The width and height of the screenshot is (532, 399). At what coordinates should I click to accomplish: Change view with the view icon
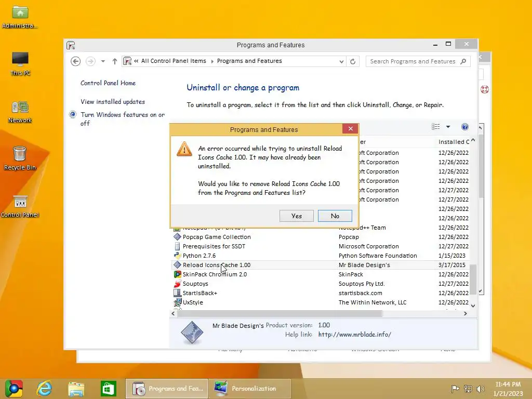pos(436,127)
